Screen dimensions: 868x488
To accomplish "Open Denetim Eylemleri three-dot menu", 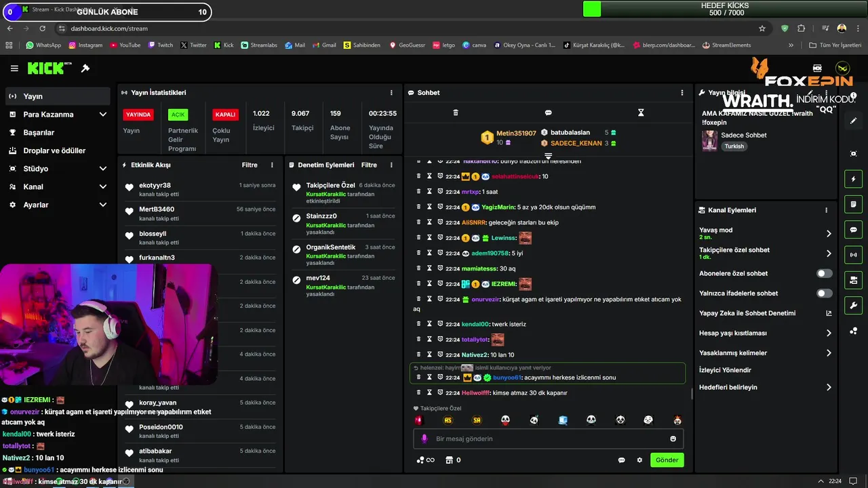I will tap(391, 165).
